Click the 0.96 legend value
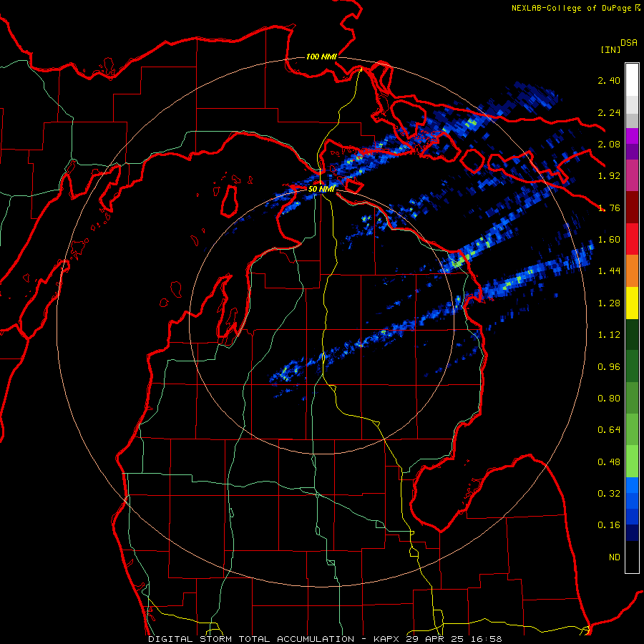This screenshot has width=644, height=644. pyautogui.click(x=609, y=367)
